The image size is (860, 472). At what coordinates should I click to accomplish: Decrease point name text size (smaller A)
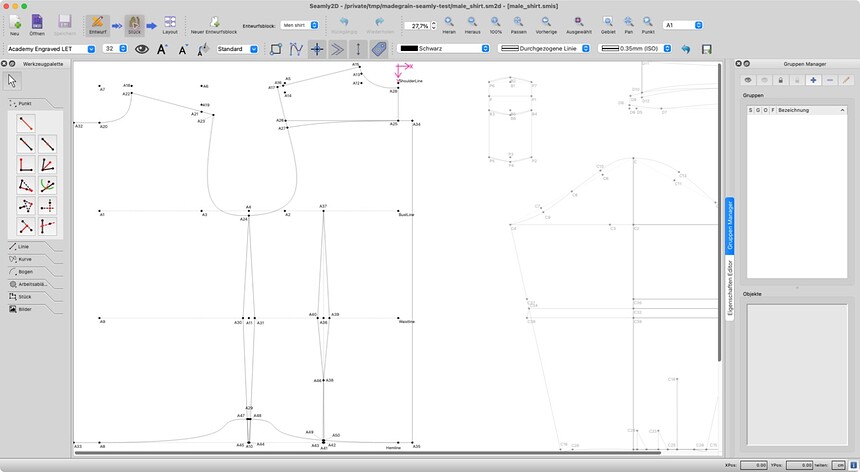183,49
